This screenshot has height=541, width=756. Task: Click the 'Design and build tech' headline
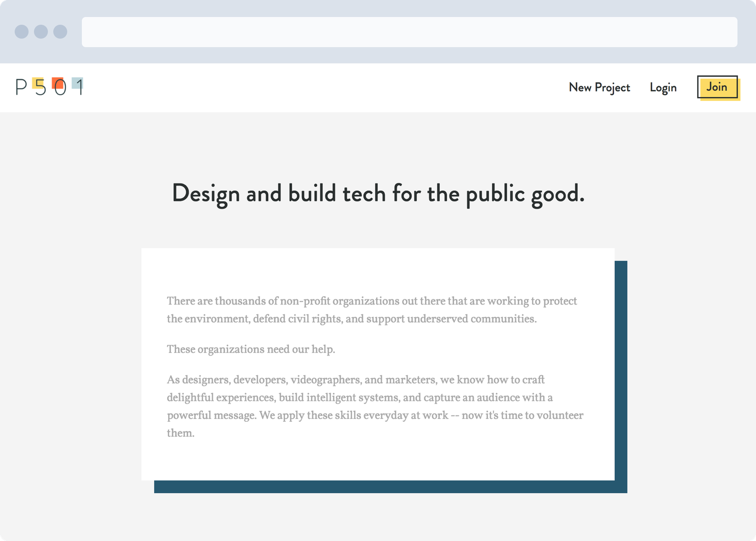click(378, 193)
